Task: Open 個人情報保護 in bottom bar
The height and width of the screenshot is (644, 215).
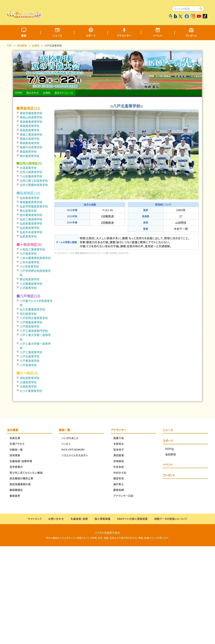Action: [102, 519]
